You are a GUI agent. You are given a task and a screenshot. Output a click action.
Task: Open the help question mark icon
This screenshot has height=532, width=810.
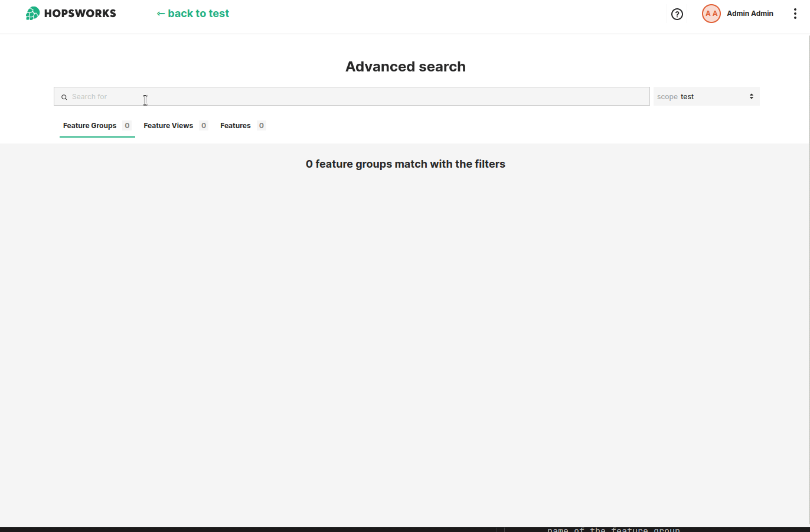677,14
